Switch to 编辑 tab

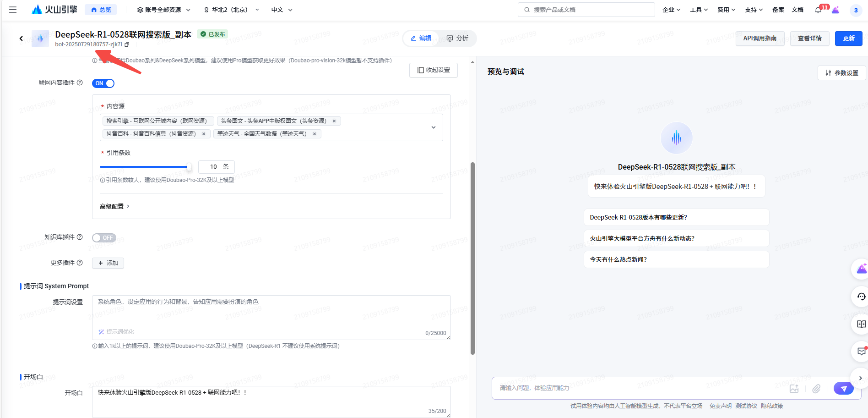tap(421, 38)
